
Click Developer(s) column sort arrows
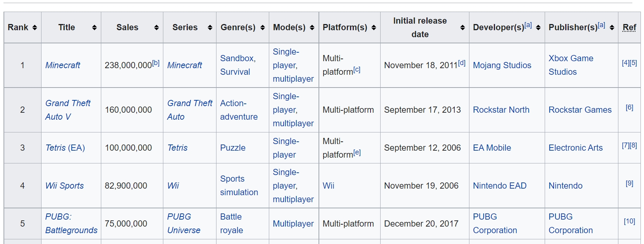(538, 27)
